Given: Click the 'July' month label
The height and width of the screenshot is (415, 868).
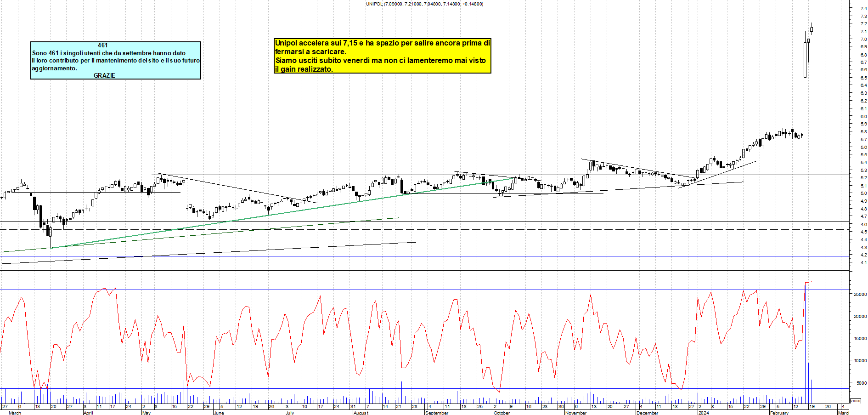Looking at the screenshot, I should 290,413.
